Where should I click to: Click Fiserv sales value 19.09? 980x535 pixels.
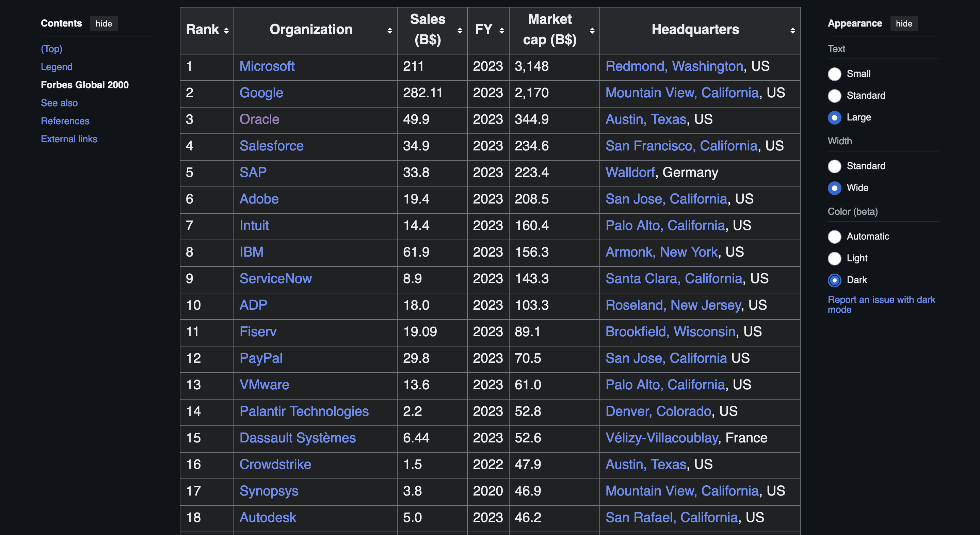tap(420, 332)
